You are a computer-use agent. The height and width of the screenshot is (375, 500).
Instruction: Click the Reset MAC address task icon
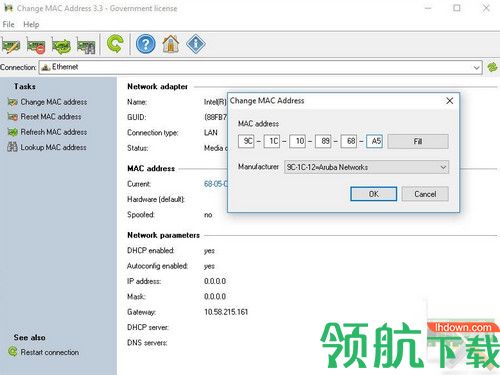pos(12,117)
